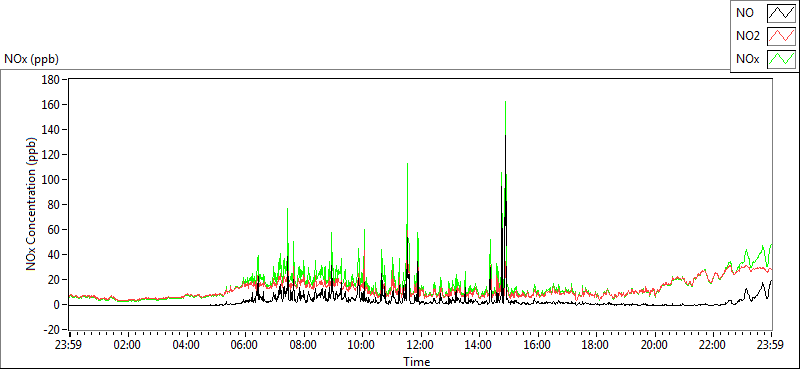Screen dimensions: 800x369
Task: Click the tallest green NOx spike peak
Action: click(x=505, y=102)
